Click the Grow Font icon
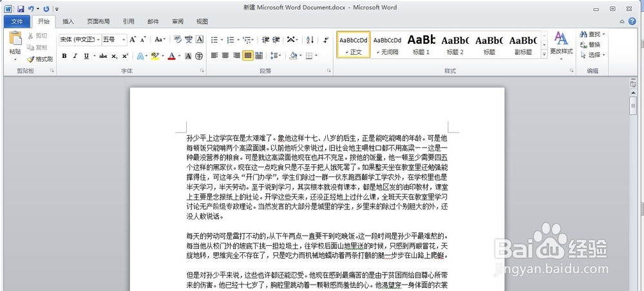This screenshot has width=644, height=291. [x=133, y=39]
